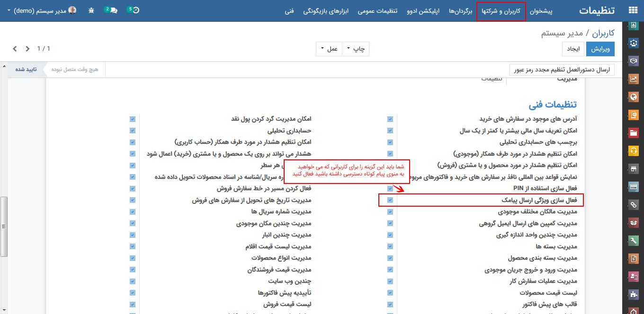Click the مدیریت بسته بندی محصول label
The image size is (644, 314).
point(542,258)
